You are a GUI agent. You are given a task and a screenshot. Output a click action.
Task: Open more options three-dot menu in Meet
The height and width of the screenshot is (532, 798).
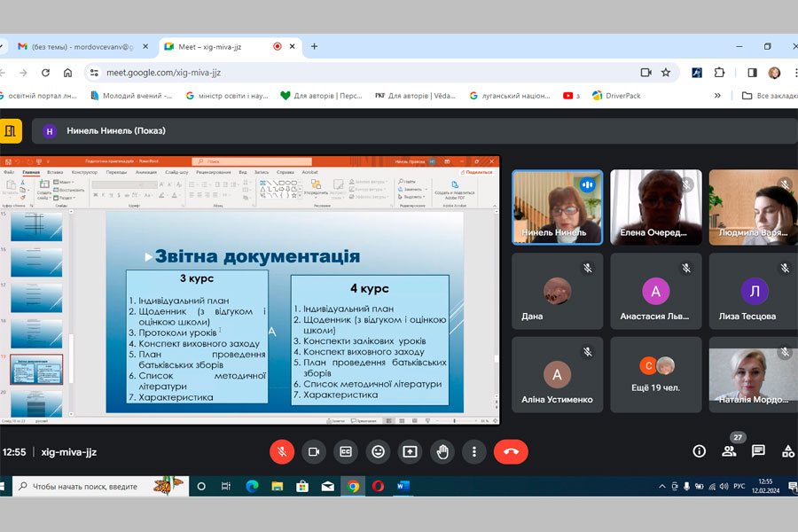pyautogui.click(x=473, y=452)
